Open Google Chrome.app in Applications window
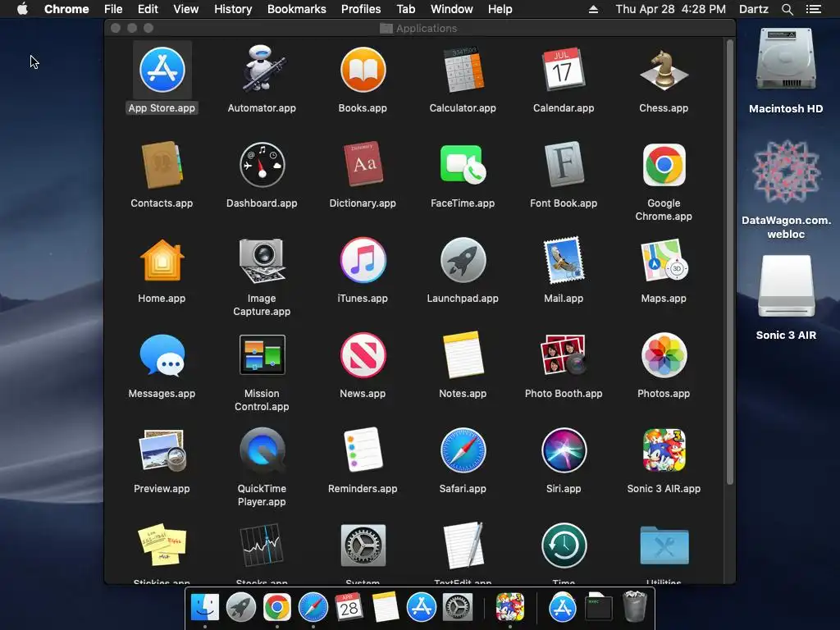Screen dimensions: 840x630 point(664,165)
